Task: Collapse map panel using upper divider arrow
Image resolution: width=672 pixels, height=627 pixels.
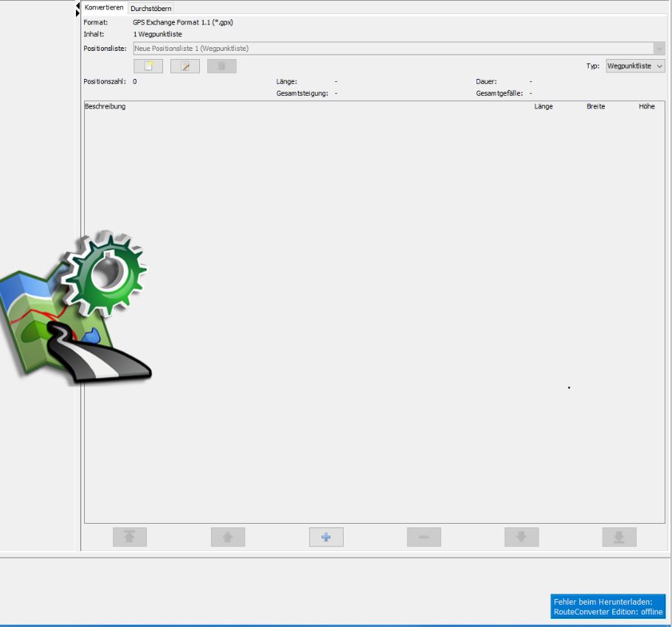Action: 77,5
